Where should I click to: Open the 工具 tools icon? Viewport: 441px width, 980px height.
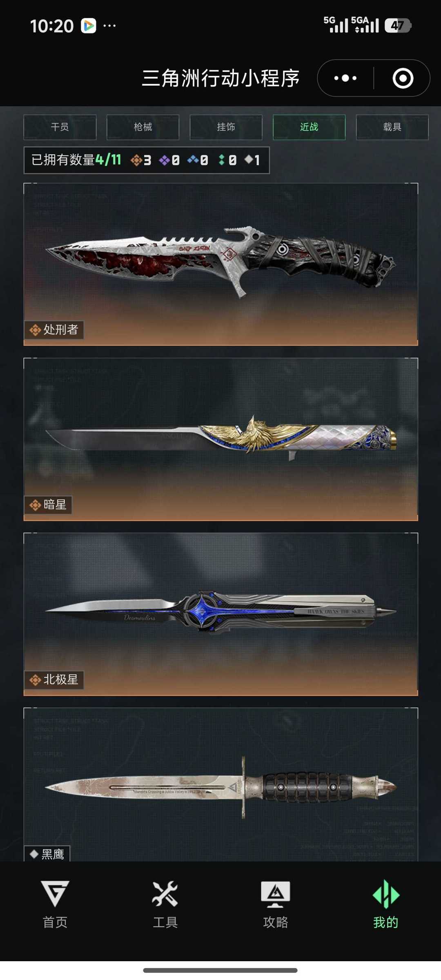click(x=165, y=893)
